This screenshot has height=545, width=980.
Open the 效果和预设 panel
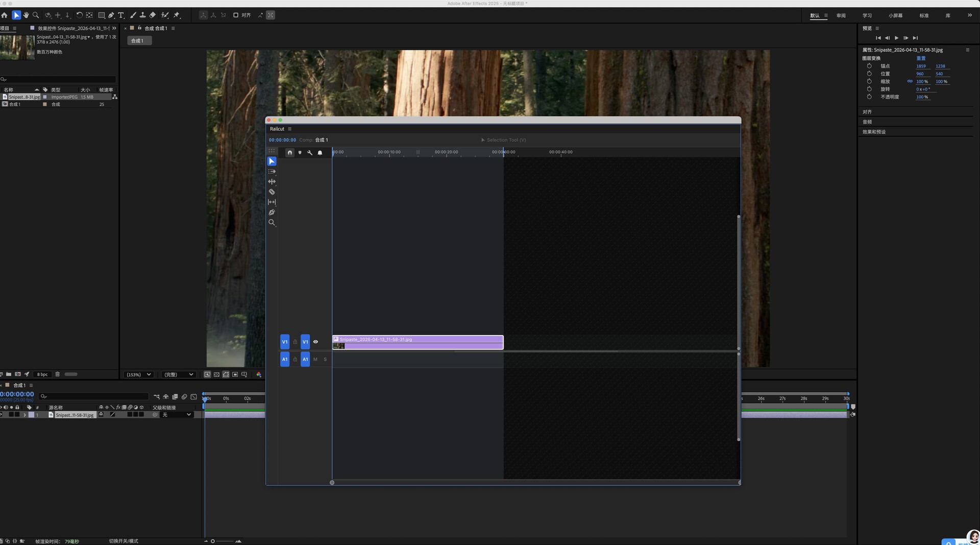(x=874, y=132)
